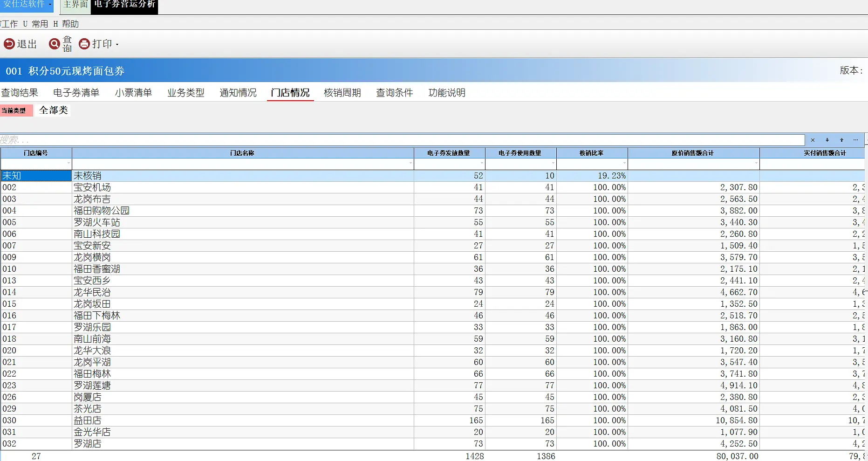Screen dimensions: 868x461
Task: Click the 实付销售额合计 column header
Action: (812, 153)
